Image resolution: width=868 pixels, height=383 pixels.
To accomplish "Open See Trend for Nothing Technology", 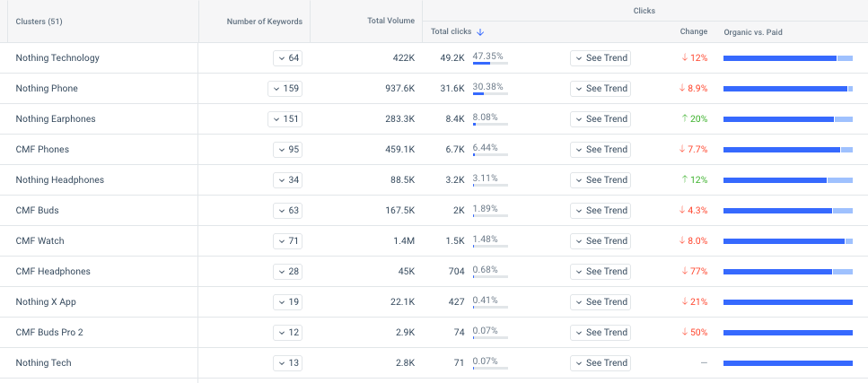I will point(601,58).
